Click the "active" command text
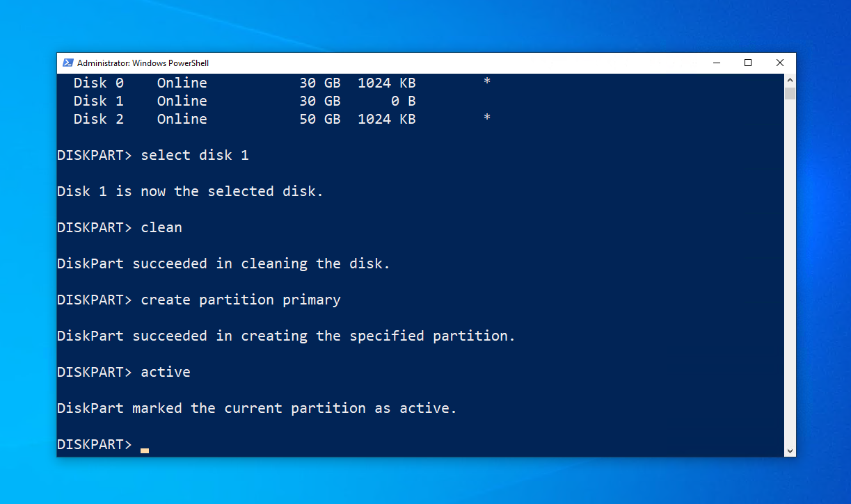Screen dimensions: 851x504 [165, 372]
